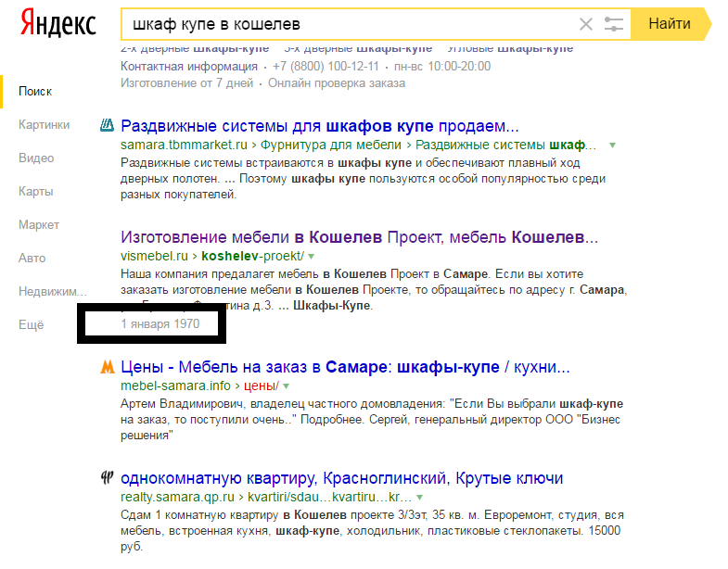Click phone number +7 (8800) 100-12-11
This screenshot has height=569, width=728.
pyautogui.click(x=326, y=67)
